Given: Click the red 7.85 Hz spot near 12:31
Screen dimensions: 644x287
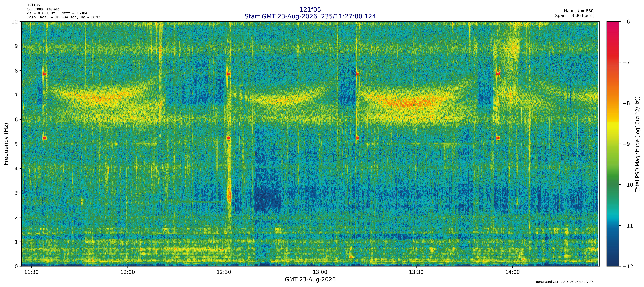Looking at the screenshot, I should click(x=228, y=74).
